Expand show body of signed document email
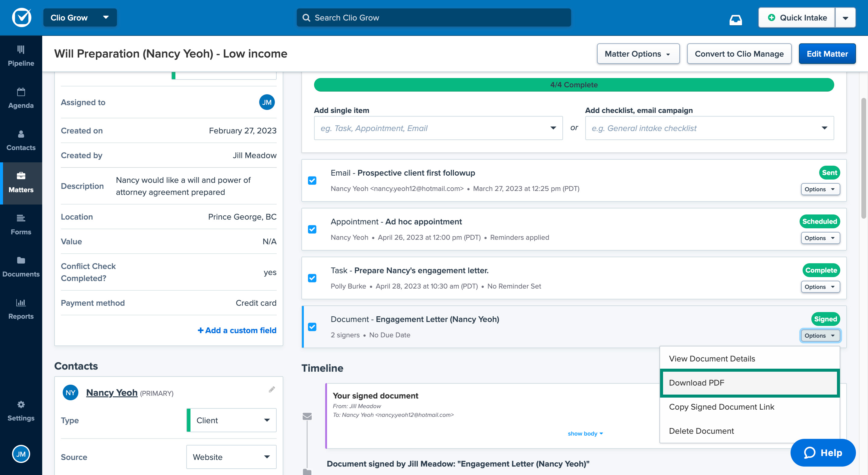The width and height of the screenshot is (868, 475). tap(585, 434)
